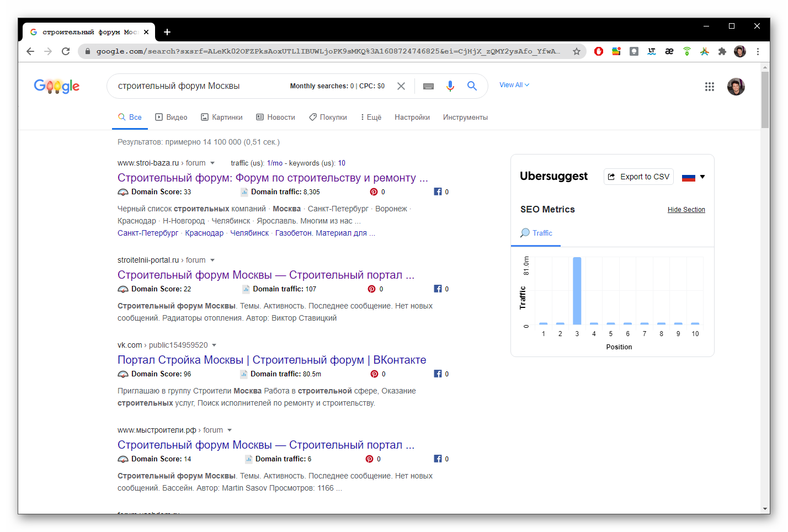The height and width of the screenshot is (532, 788).
Task: Open the Chrome three-dot menu
Action: coord(758,51)
